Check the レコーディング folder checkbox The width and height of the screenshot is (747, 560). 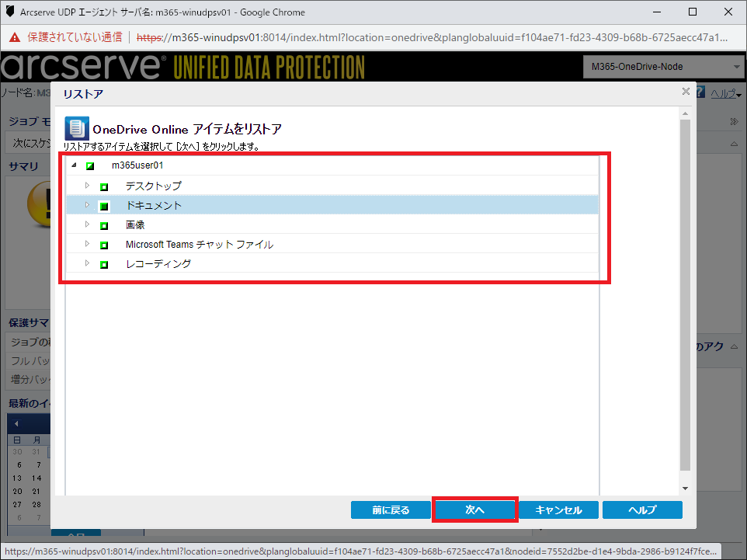104,265
